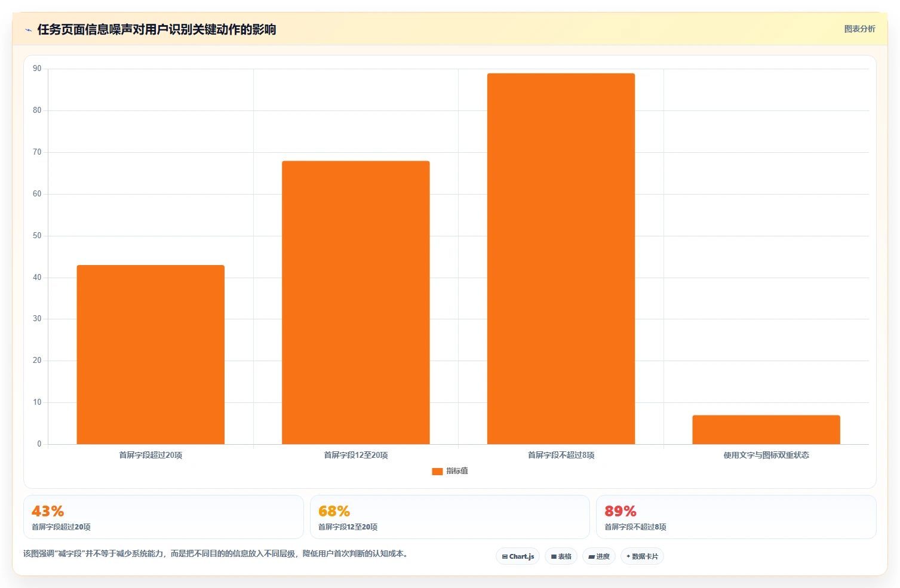This screenshot has height=588, width=900.
Task: Click the 进度 tag pill
Action: pos(599,556)
